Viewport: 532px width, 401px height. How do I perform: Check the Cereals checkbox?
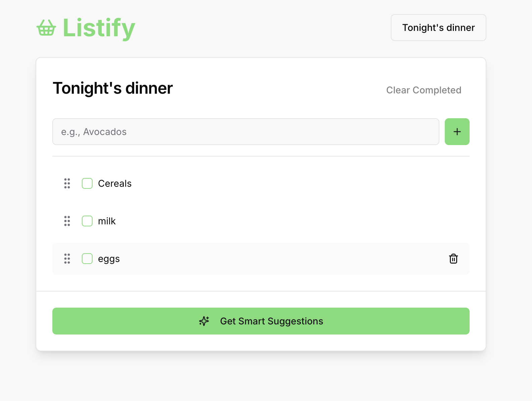(87, 183)
